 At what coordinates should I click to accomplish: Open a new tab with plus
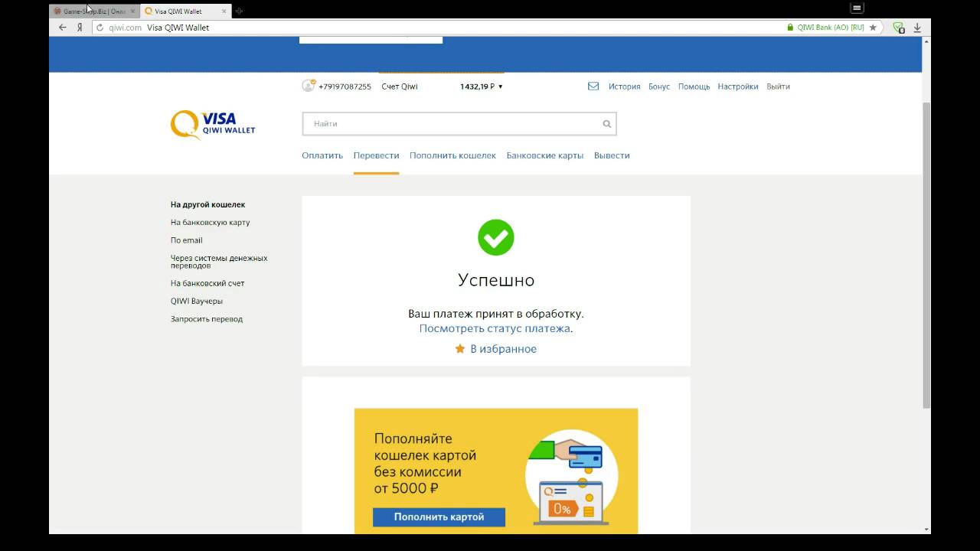(x=239, y=11)
